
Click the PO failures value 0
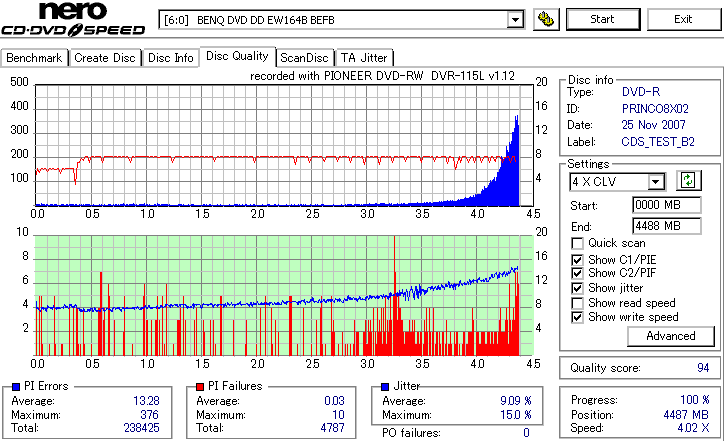coord(526,433)
